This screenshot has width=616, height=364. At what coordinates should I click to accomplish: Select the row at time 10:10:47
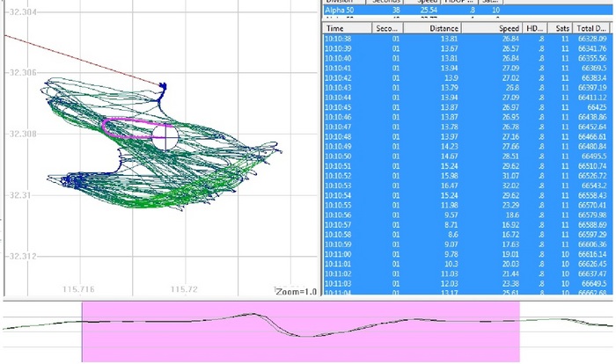click(467, 127)
